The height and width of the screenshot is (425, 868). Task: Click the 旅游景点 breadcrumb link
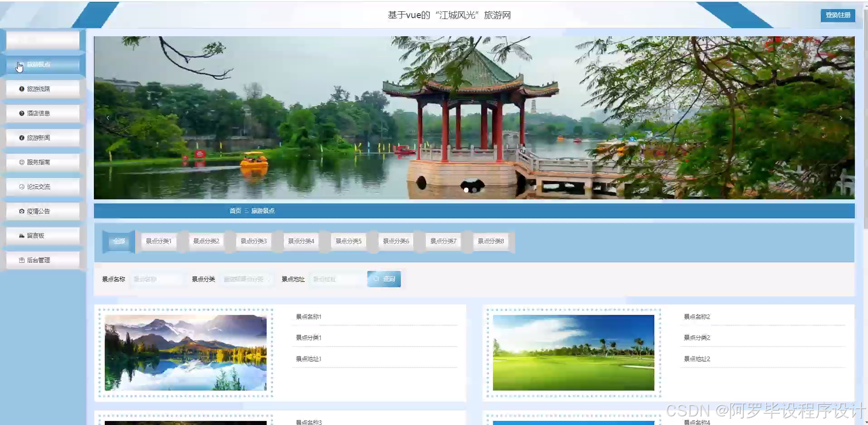263,211
